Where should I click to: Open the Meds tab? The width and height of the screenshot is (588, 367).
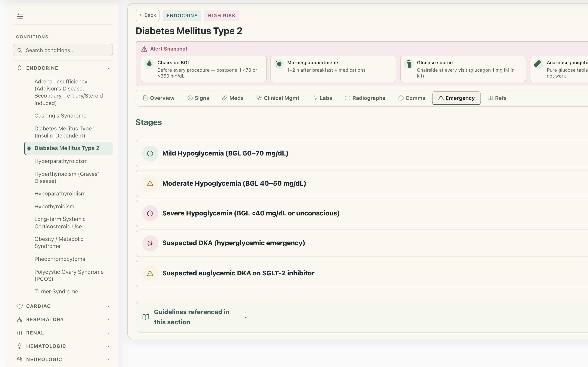click(x=233, y=98)
